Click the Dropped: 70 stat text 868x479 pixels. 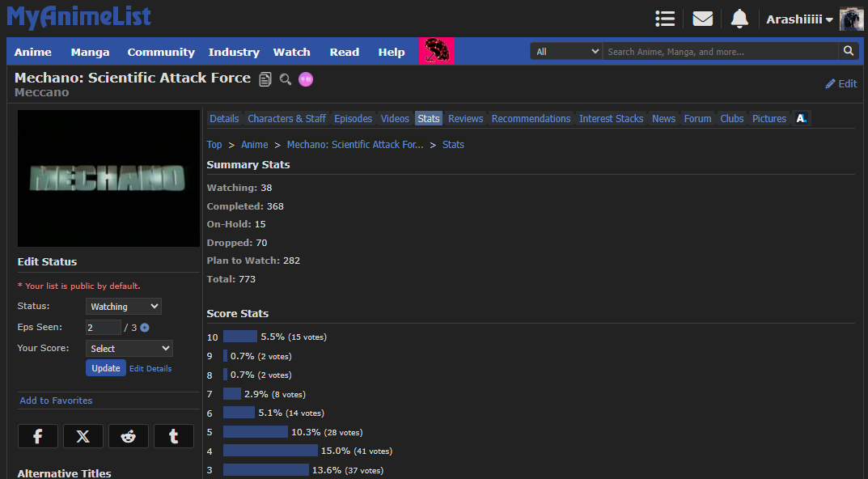coord(237,243)
